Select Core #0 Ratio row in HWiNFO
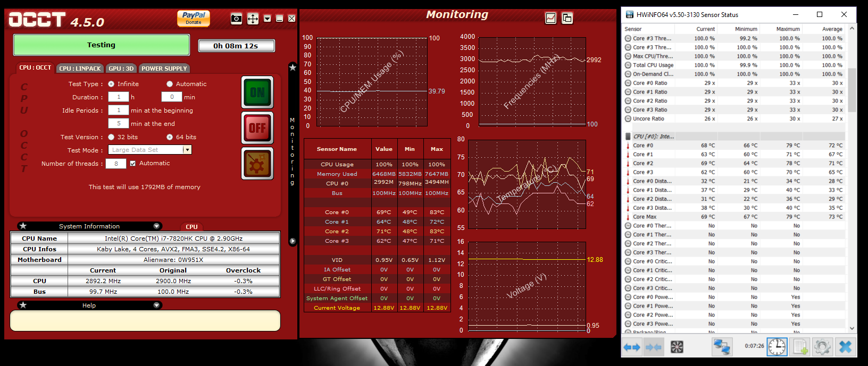The height and width of the screenshot is (366, 868). click(735, 83)
